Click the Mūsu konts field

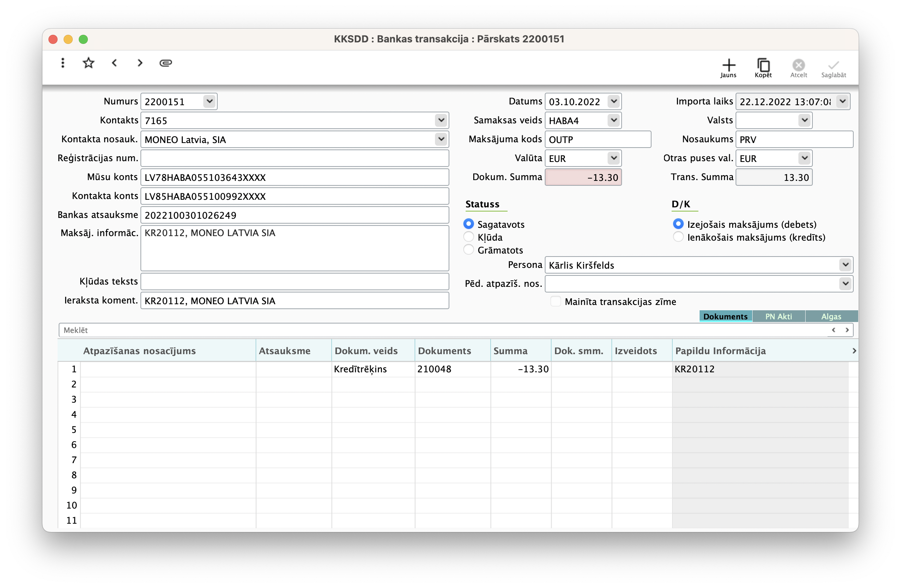point(295,177)
